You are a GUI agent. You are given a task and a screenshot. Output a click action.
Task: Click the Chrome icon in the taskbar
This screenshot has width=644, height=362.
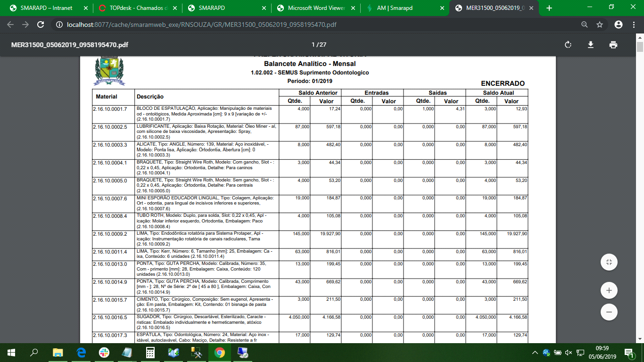pyautogui.click(x=219, y=352)
